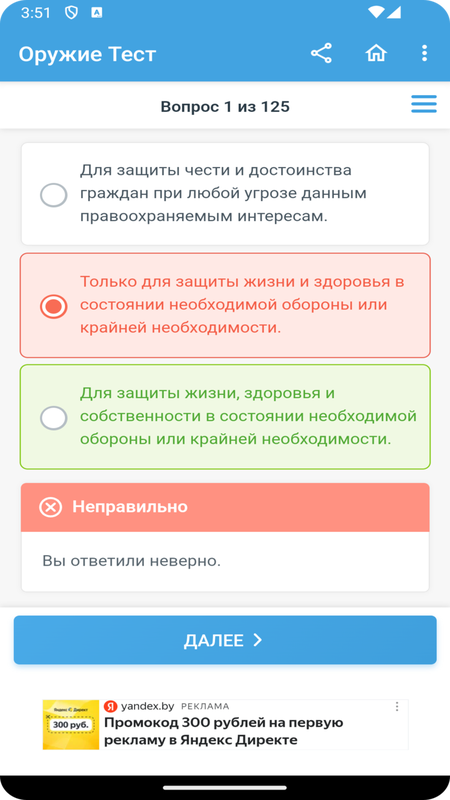Screen dimensions: 450x800
Task: Tap the share icon in header
Action: coord(321,54)
